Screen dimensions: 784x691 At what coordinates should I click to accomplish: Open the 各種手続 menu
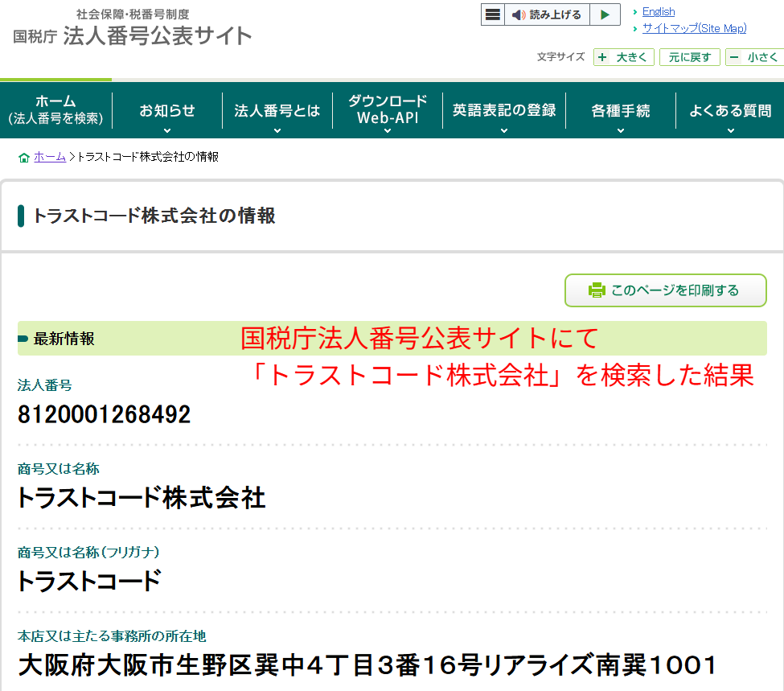coord(621,110)
